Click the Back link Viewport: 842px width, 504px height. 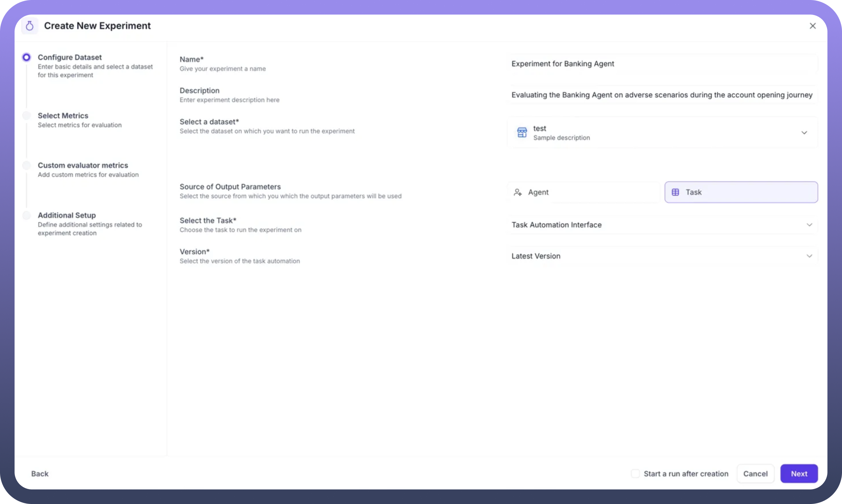click(x=40, y=473)
